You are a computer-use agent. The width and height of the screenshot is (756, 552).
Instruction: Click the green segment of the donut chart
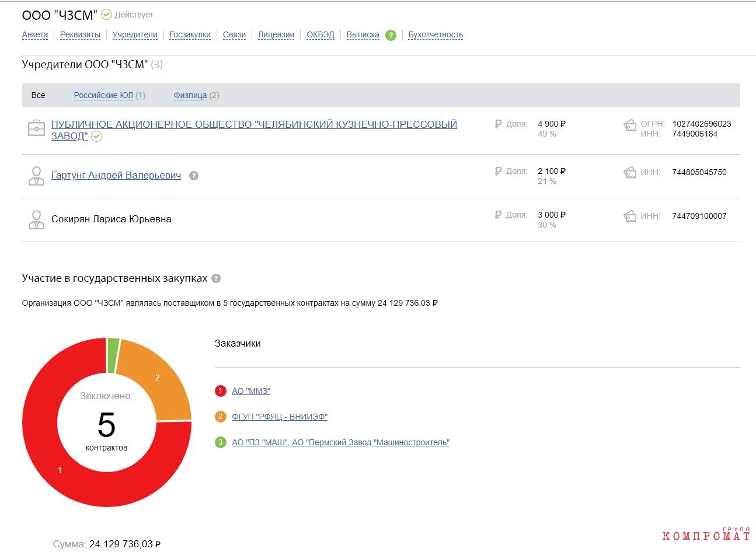(x=113, y=355)
